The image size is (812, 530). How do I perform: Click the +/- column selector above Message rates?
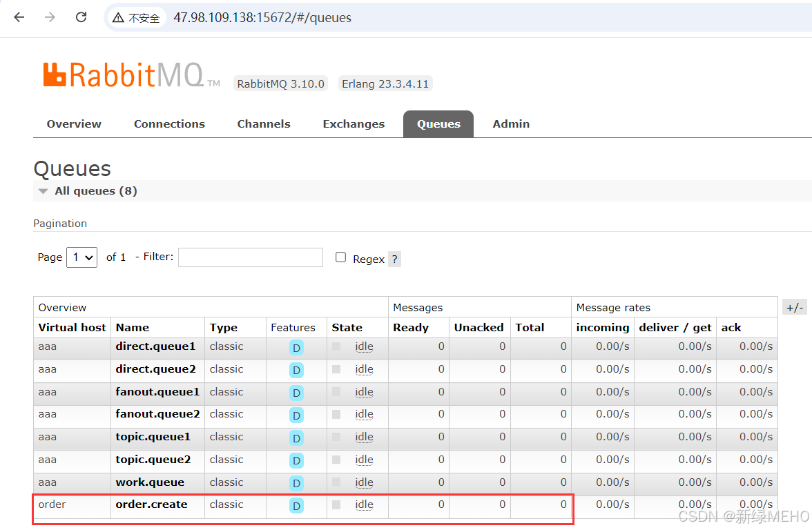794,306
